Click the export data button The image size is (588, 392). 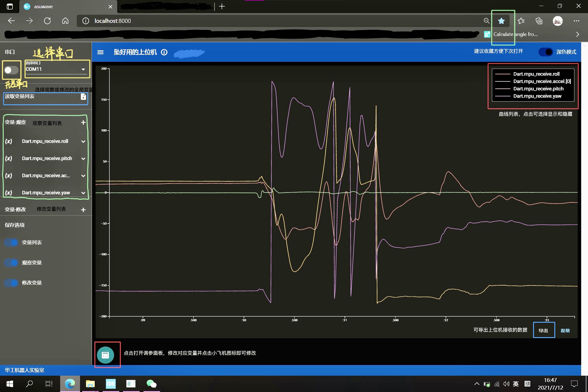tap(543, 330)
